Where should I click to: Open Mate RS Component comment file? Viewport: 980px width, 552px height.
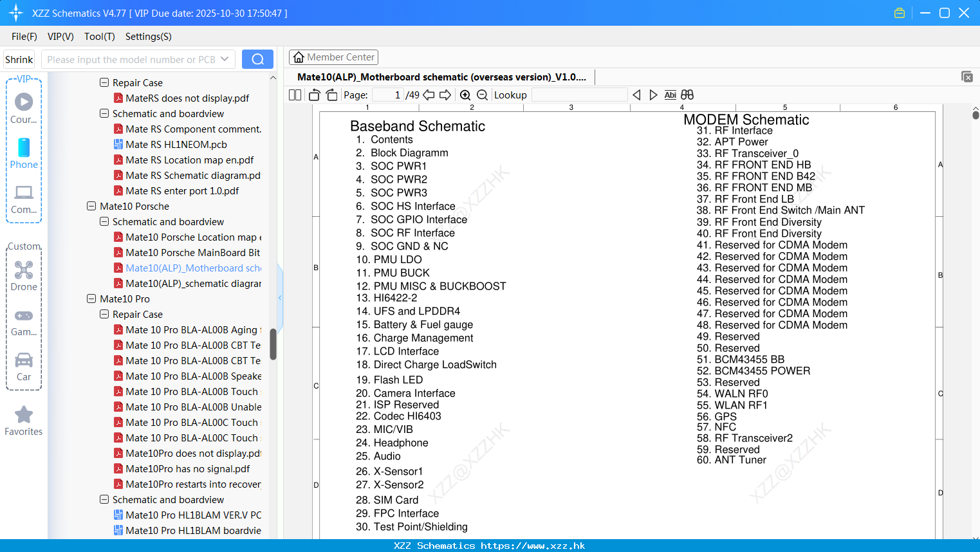[188, 129]
